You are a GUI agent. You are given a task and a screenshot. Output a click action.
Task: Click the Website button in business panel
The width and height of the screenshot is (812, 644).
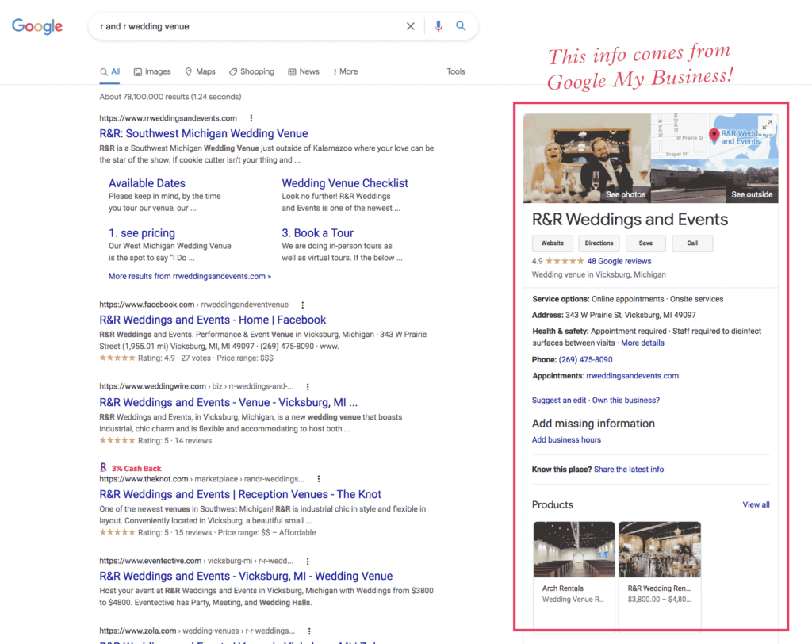pyautogui.click(x=553, y=243)
